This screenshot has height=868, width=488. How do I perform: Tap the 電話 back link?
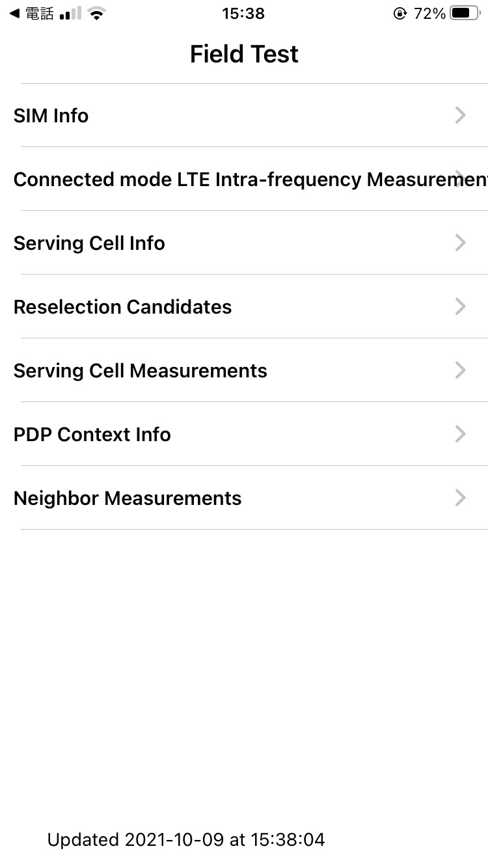39,14
